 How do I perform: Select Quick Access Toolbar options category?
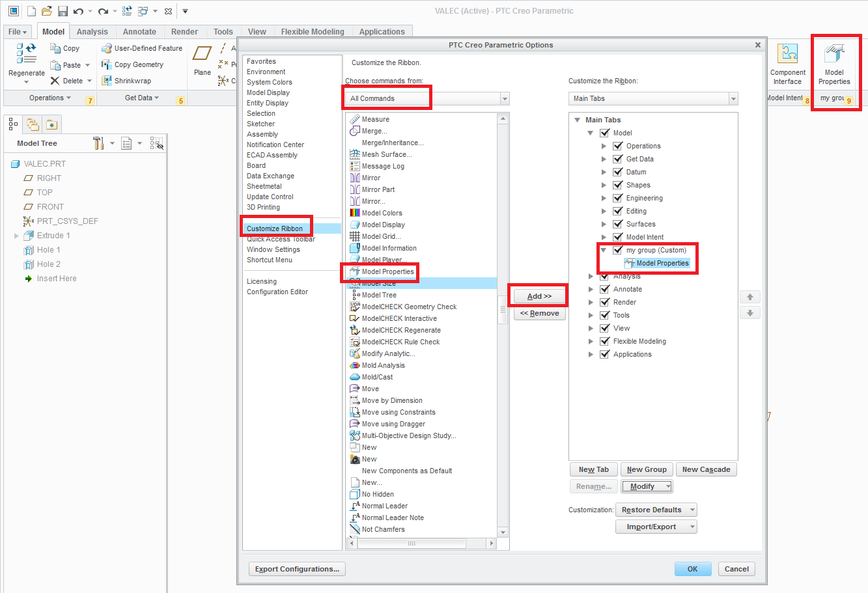pos(281,239)
